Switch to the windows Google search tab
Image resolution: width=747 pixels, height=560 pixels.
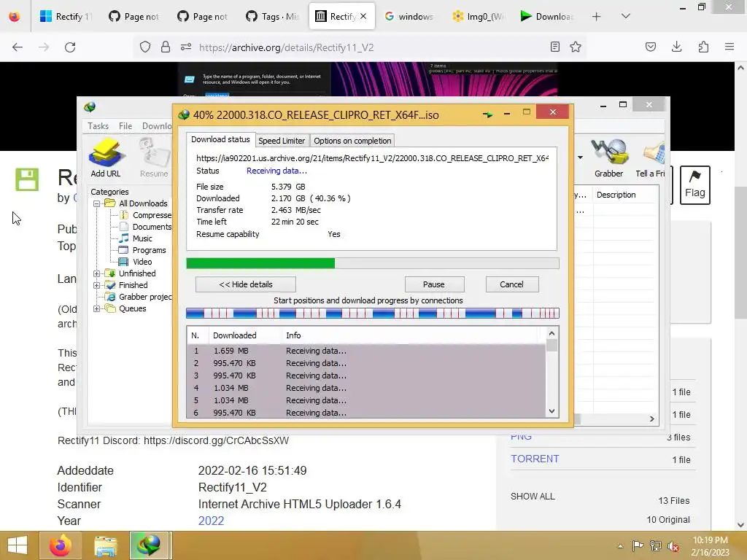(x=409, y=16)
